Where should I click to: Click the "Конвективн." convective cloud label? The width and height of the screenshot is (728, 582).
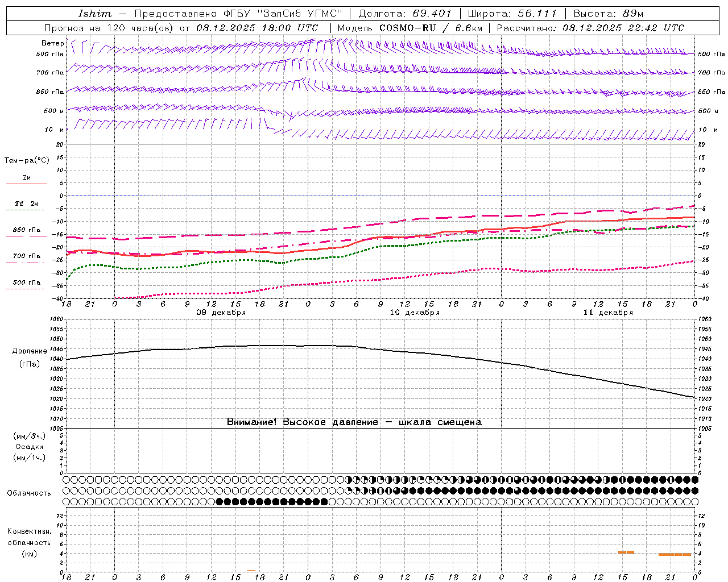29,531
